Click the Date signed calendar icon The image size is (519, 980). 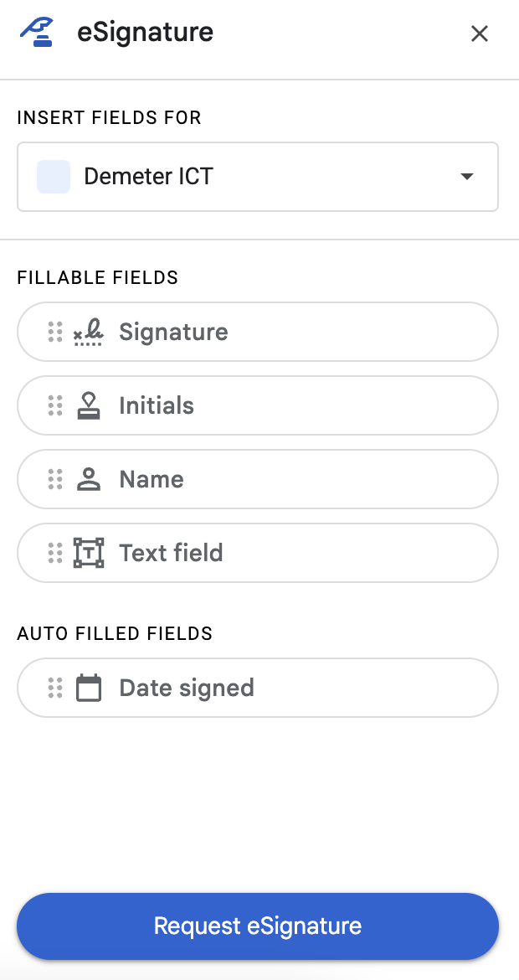pyautogui.click(x=88, y=688)
